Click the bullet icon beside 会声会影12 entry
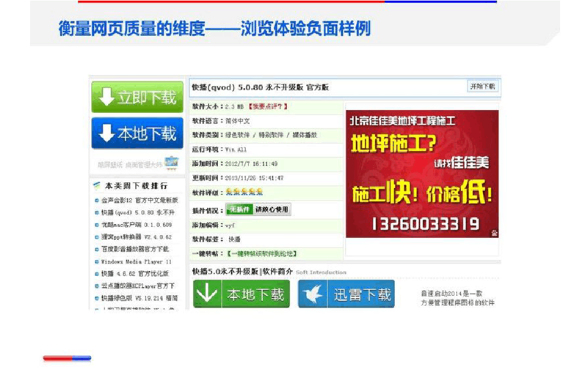Screen dimensions: 588x367 (97, 200)
